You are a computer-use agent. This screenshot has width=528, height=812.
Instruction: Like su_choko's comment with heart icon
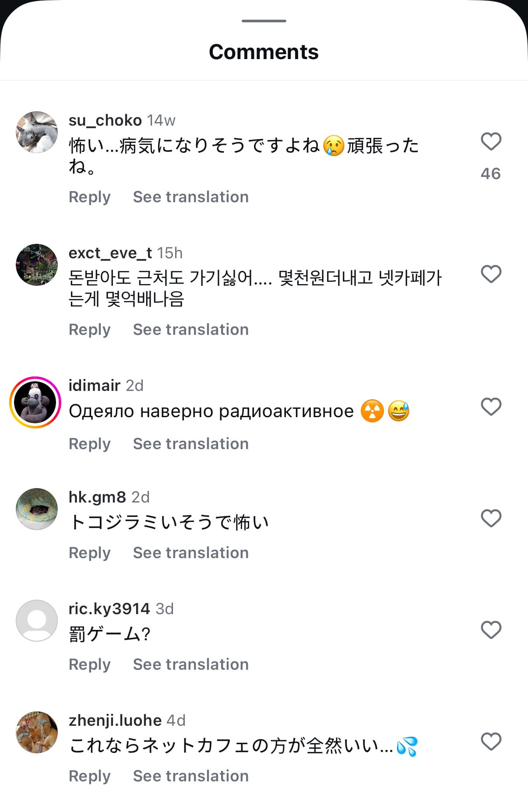(491, 142)
